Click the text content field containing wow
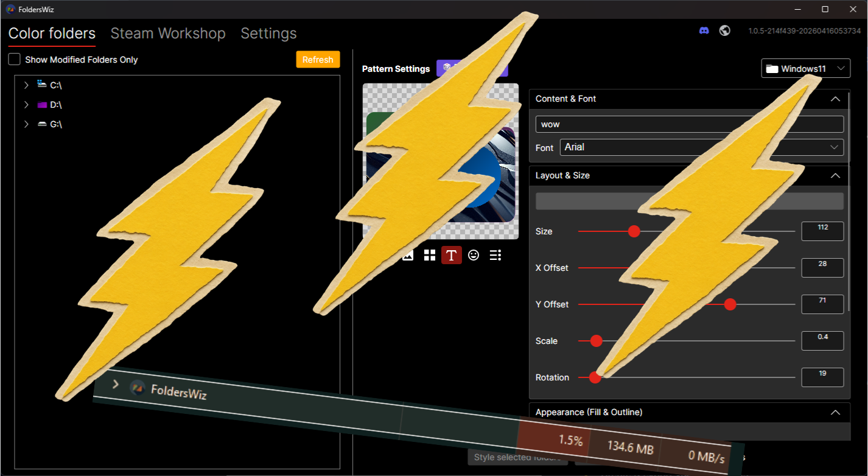This screenshot has width=868, height=476. click(639, 124)
